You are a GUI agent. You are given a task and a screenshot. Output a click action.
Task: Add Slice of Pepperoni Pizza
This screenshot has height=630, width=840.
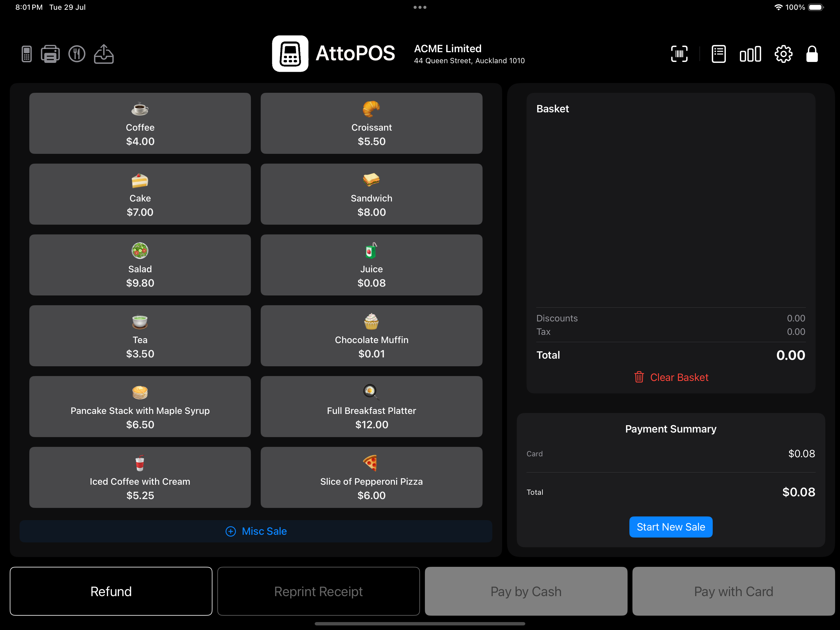click(371, 477)
